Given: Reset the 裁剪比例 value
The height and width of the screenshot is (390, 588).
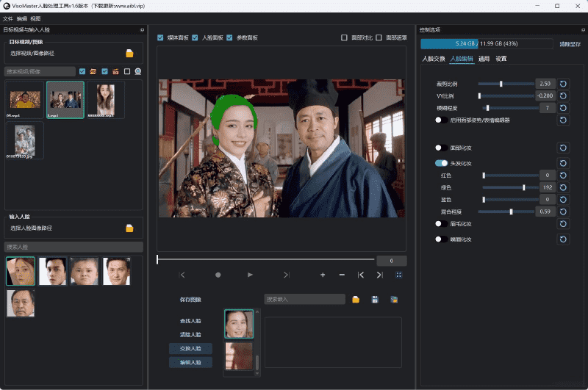Looking at the screenshot, I should [x=563, y=84].
